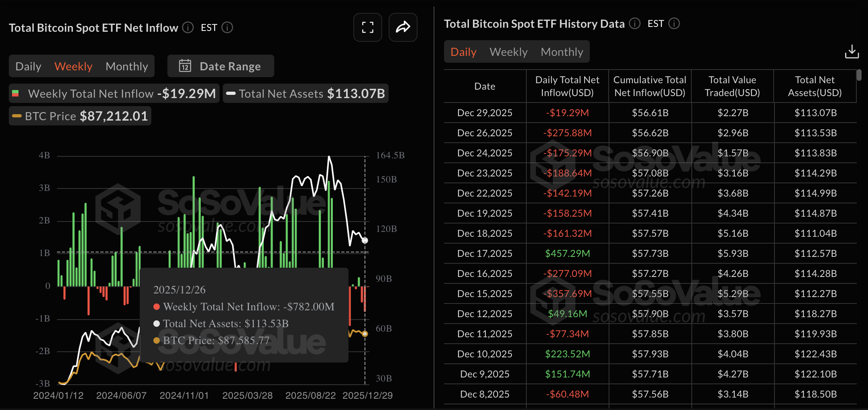Image resolution: width=868 pixels, height=410 pixels.
Task: Click the download icon on History Data panel
Action: coord(852,51)
